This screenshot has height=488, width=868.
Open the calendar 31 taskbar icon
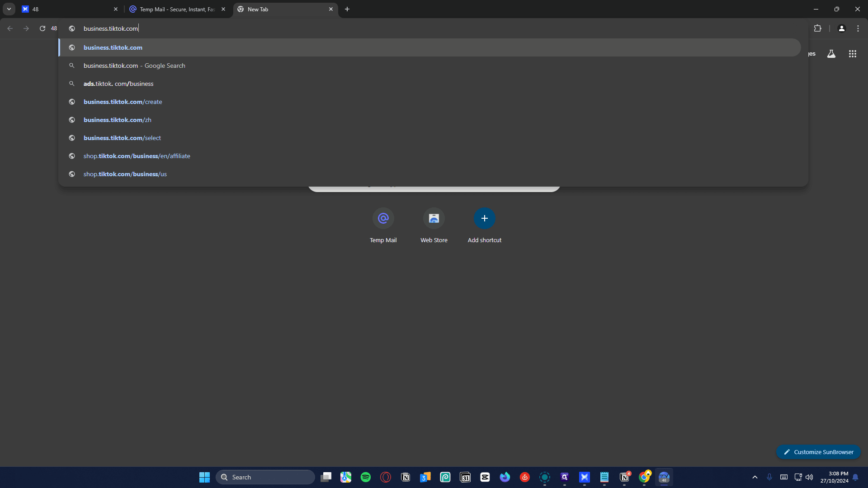point(465,477)
